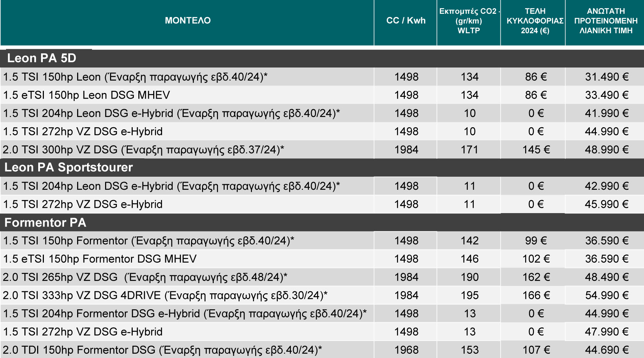Screen dimensions: 644x358
Task: Select the 2.0 TSI 300hp VZ DSG model
Action: [x=143, y=150]
